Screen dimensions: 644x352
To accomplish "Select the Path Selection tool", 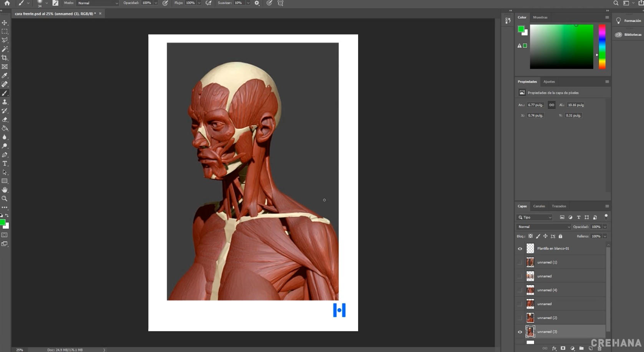I will point(5,173).
